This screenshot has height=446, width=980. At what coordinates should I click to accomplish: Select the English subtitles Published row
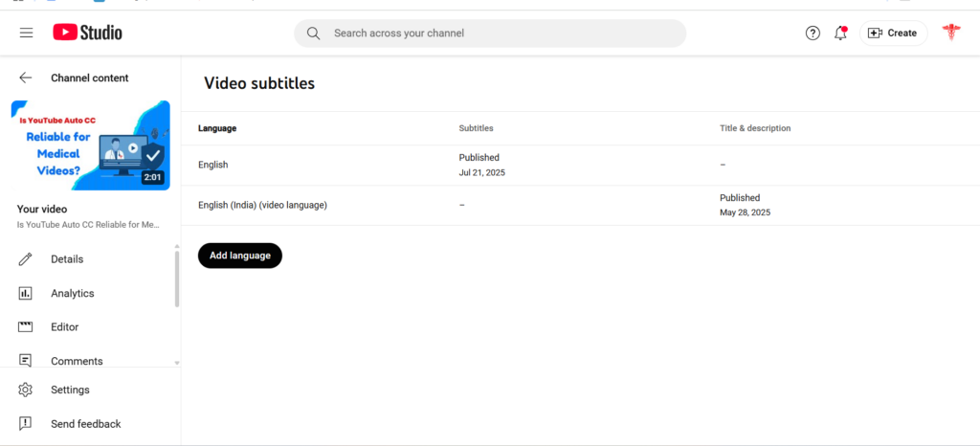pyautogui.click(x=580, y=165)
